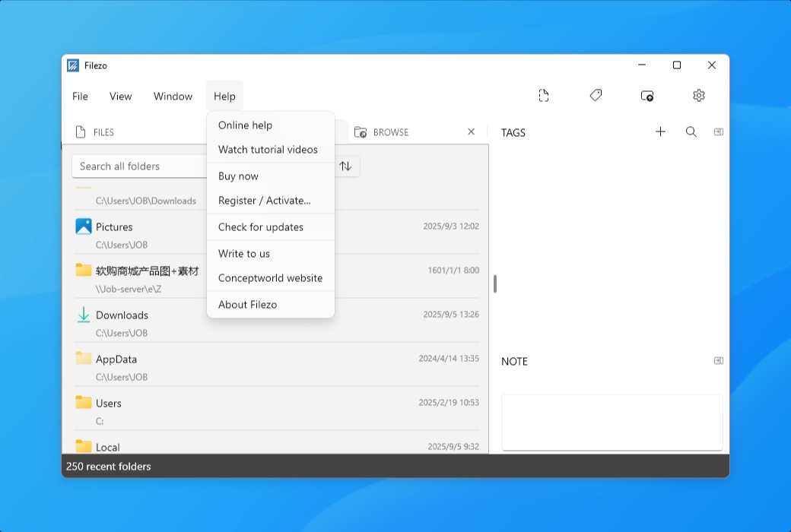This screenshot has width=791, height=532.
Task: Collapse the NOTE panel
Action: click(x=718, y=360)
